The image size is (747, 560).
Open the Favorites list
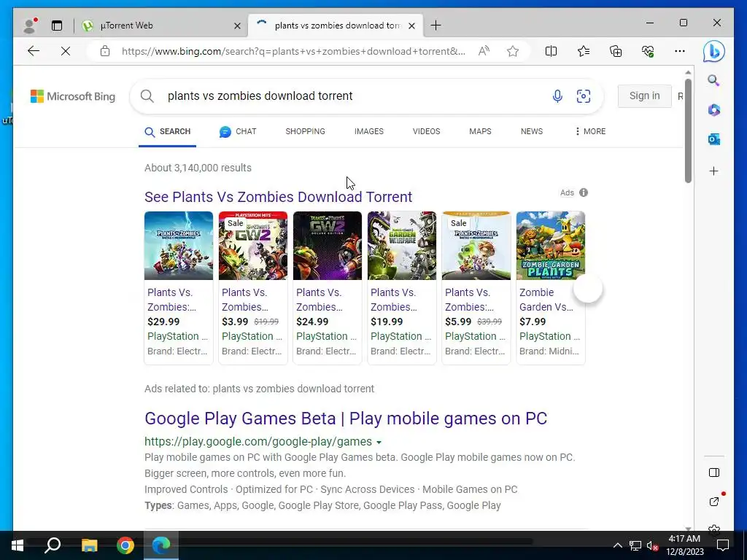(x=583, y=51)
